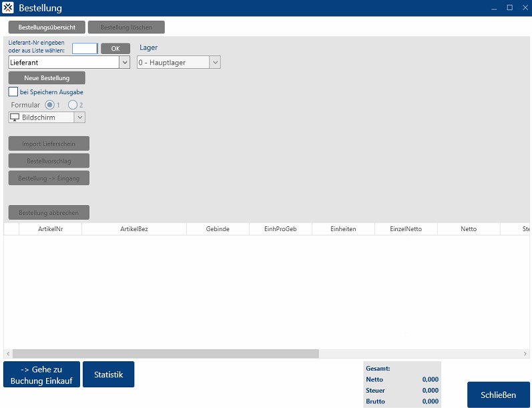This screenshot has width=532, height=408.
Task: Sort by ArtikelNr column header
Action: point(50,229)
